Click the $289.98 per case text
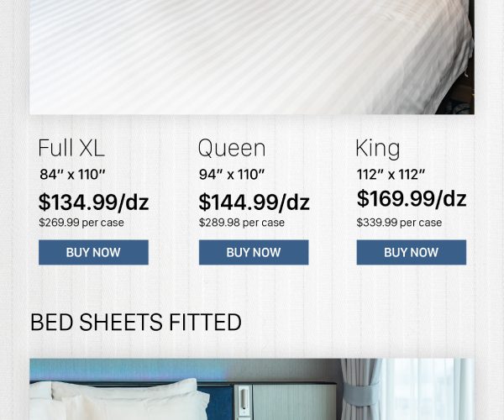 241,223
